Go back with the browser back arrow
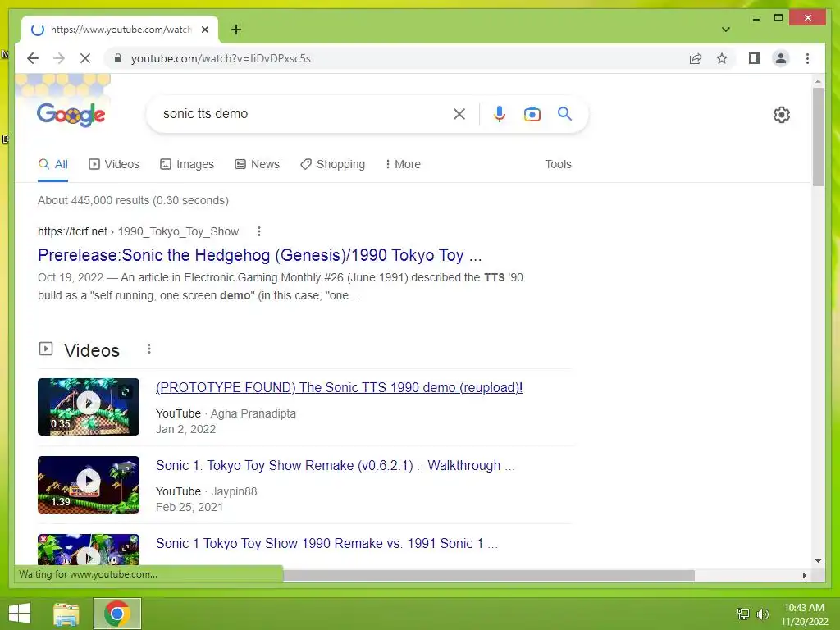This screenshot has width=840, height=630. [x=33, y=58]
